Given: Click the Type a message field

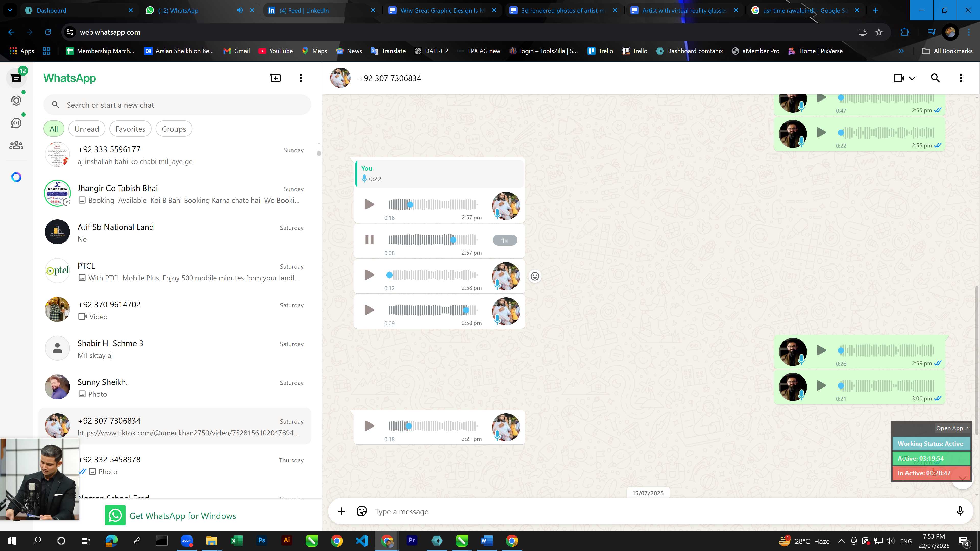Looking at the screenshot, I should click(662, 511).
